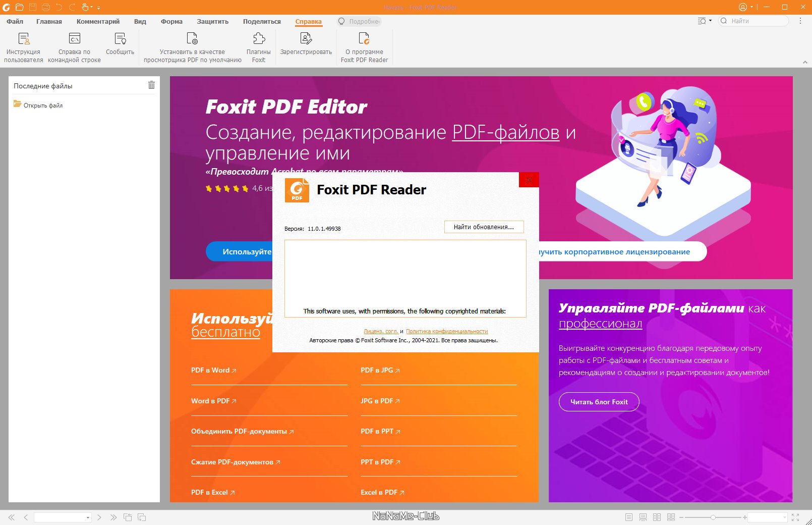Click the open folder icon in quick access toolbar
This screenshot has height=525, width=812.
coord(20,7)
